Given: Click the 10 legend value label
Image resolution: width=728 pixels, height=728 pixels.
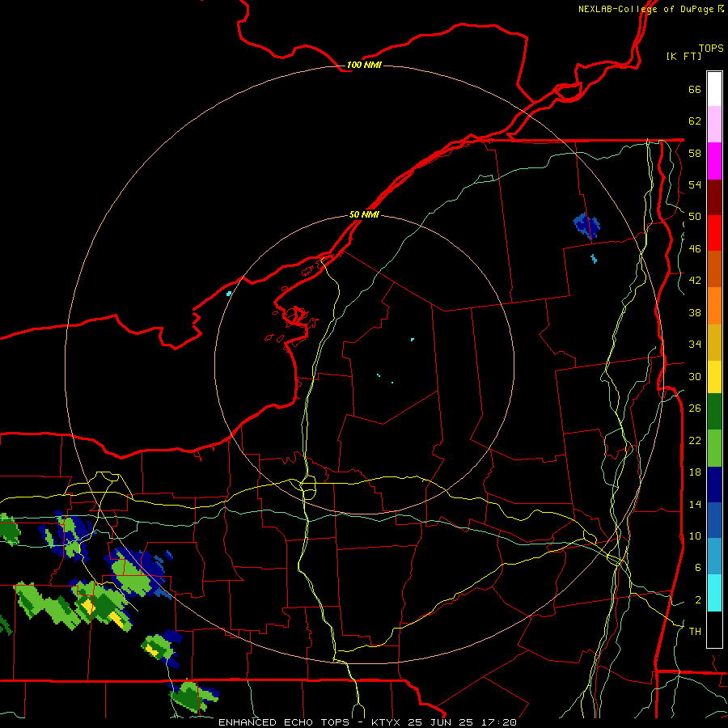Looking at the screenshot, I should click(695, 535).
